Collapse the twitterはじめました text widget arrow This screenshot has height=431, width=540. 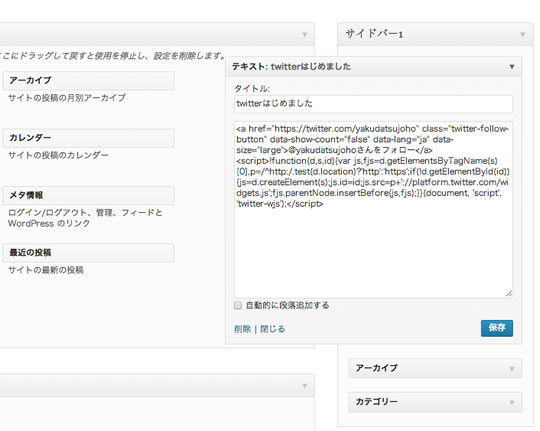click(x=512, y=67)
